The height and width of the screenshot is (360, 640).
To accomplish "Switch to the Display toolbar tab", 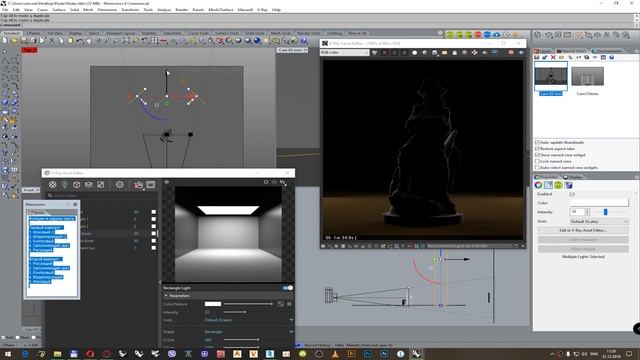I will tap(75, 33).
